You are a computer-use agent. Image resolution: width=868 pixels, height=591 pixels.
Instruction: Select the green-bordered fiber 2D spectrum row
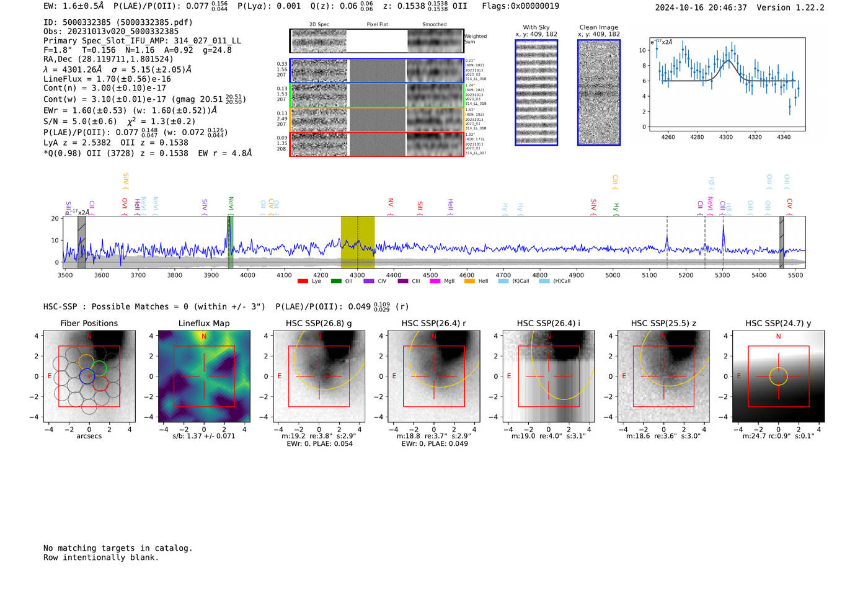point(376,96)
